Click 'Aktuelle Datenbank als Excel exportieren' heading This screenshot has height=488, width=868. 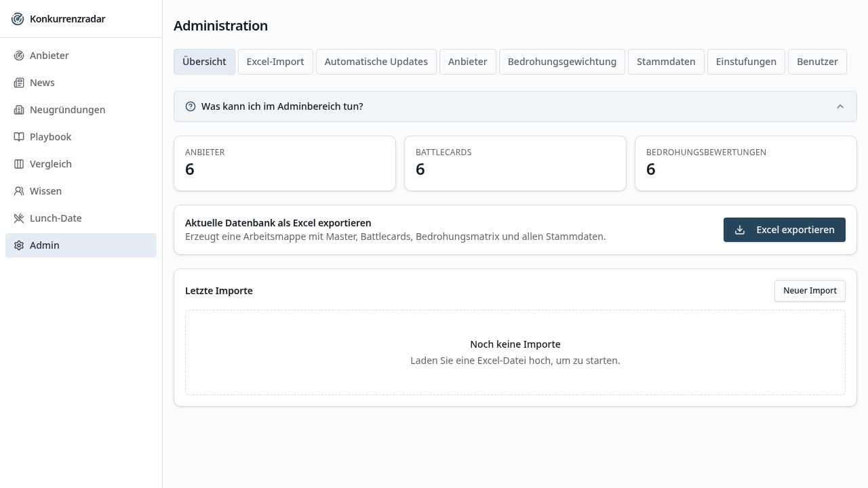point(278,223)
